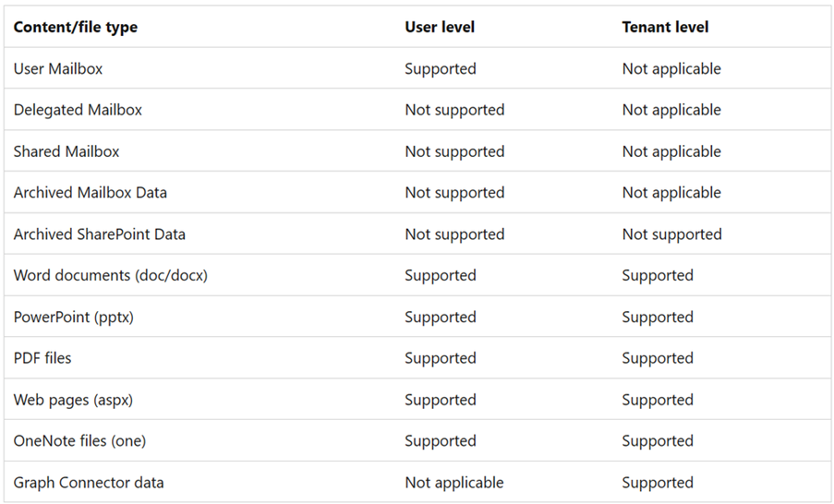Viewport: 834px width, 504px height.
Task: Select the Shared Mailbox row label
Action: (x=66, y=151)
